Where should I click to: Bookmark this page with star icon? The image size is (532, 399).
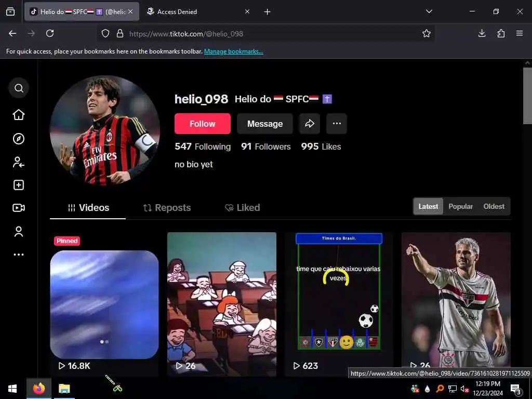point(427,33)
